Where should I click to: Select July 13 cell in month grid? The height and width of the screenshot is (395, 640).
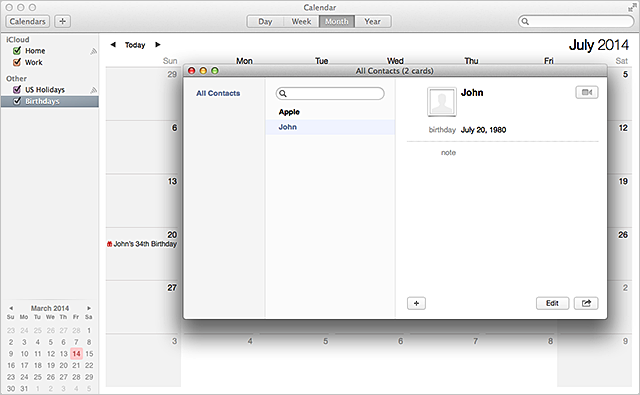click(x=143, y=200)
